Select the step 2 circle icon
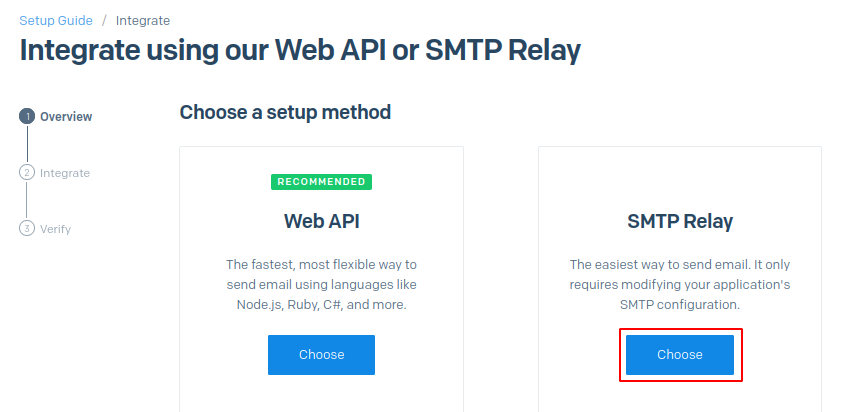 [x=27, y=172]
